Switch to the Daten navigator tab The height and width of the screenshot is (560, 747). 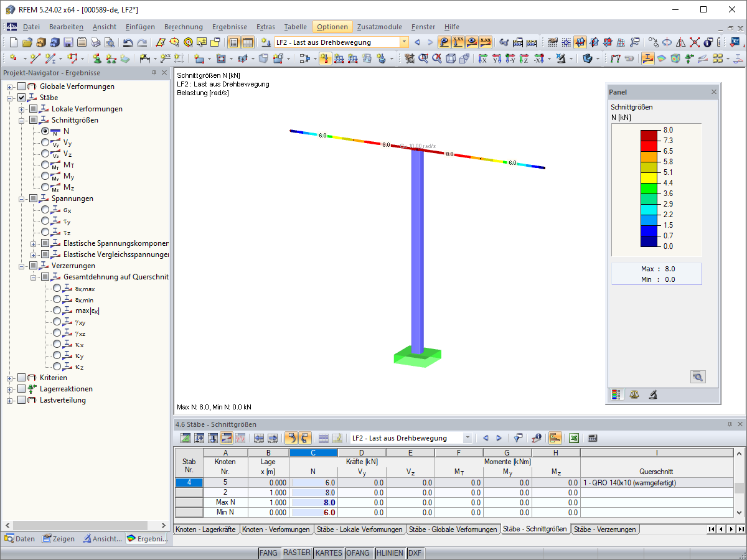21,539
